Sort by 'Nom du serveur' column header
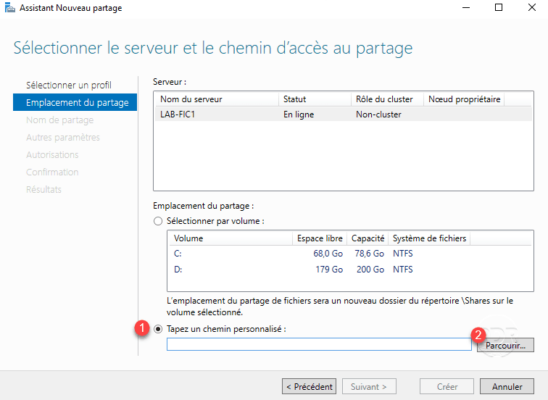The image size is (548, 400). tap(217, 99)
